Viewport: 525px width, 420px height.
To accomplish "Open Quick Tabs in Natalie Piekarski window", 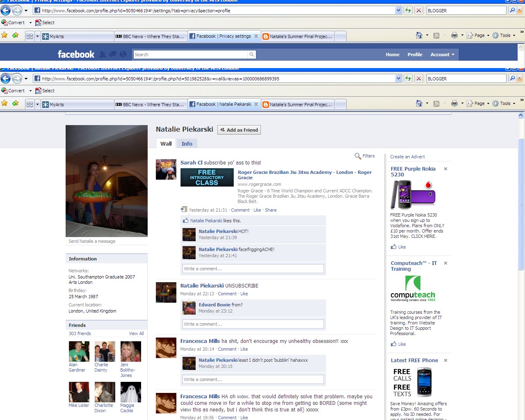I will click(30, 105).
